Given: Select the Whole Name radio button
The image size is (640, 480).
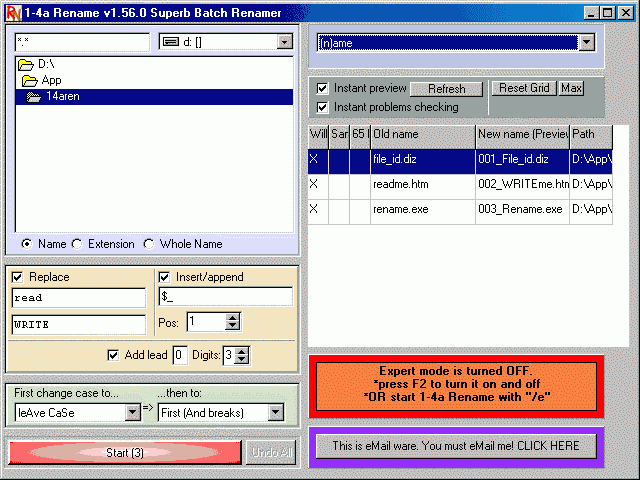Looking at the screenshot, I should pos(149,244).
